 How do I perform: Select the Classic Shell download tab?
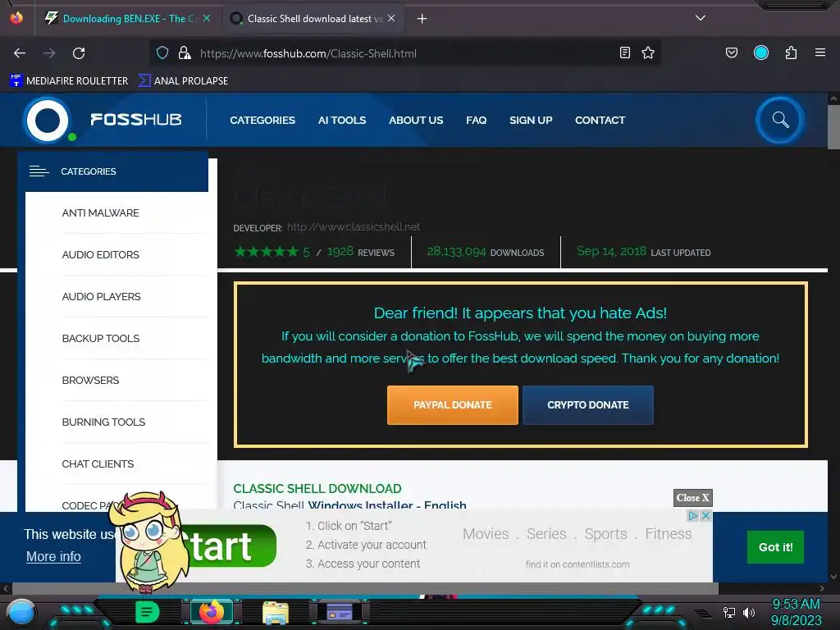pyautogui.click(x=313, y=19)
